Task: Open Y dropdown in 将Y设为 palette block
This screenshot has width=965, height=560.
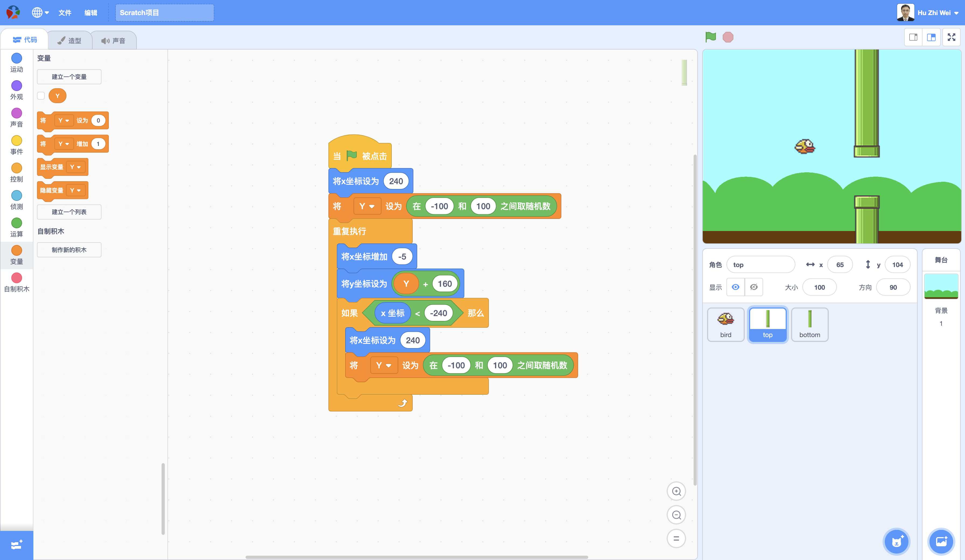Action: click(64, 120)
